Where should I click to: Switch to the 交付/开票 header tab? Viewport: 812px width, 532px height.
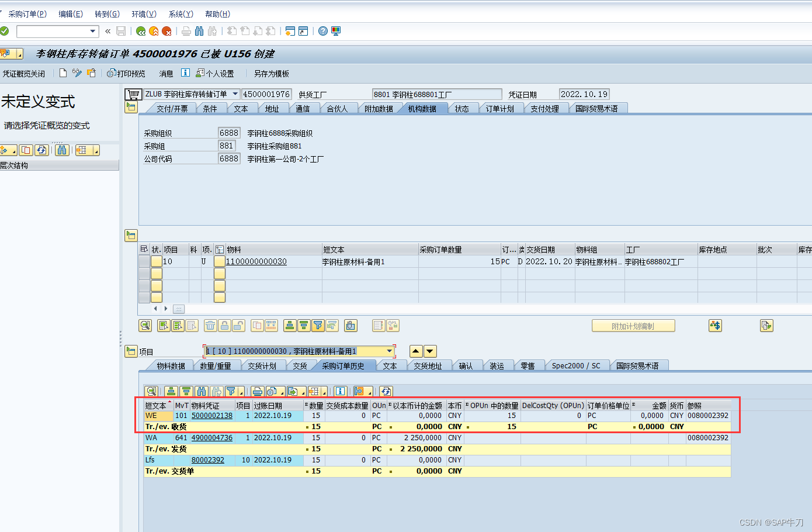pos(172,109)
